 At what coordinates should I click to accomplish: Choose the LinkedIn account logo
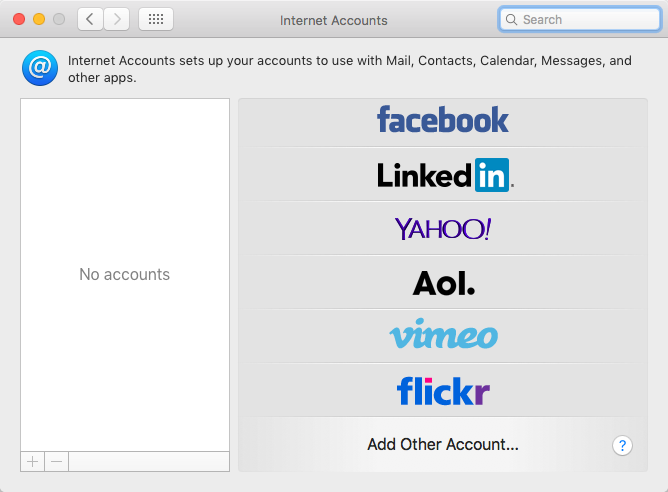coord(444,175)
